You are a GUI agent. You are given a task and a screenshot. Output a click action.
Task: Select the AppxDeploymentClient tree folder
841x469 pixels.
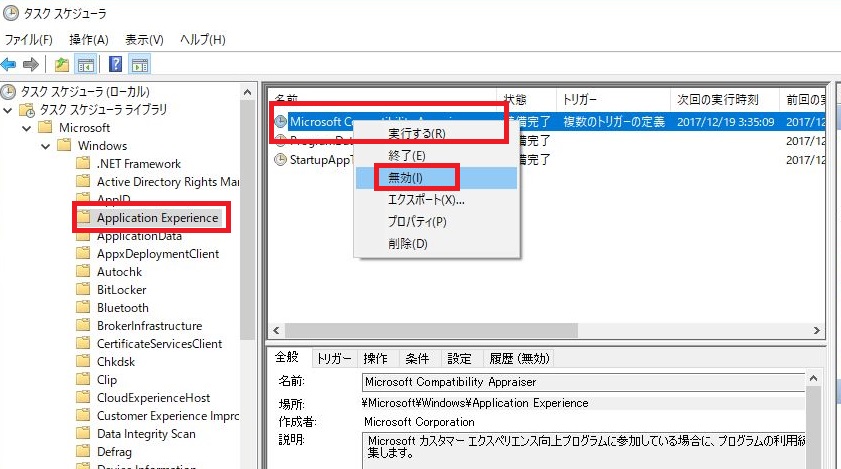(x=158, y=254)
